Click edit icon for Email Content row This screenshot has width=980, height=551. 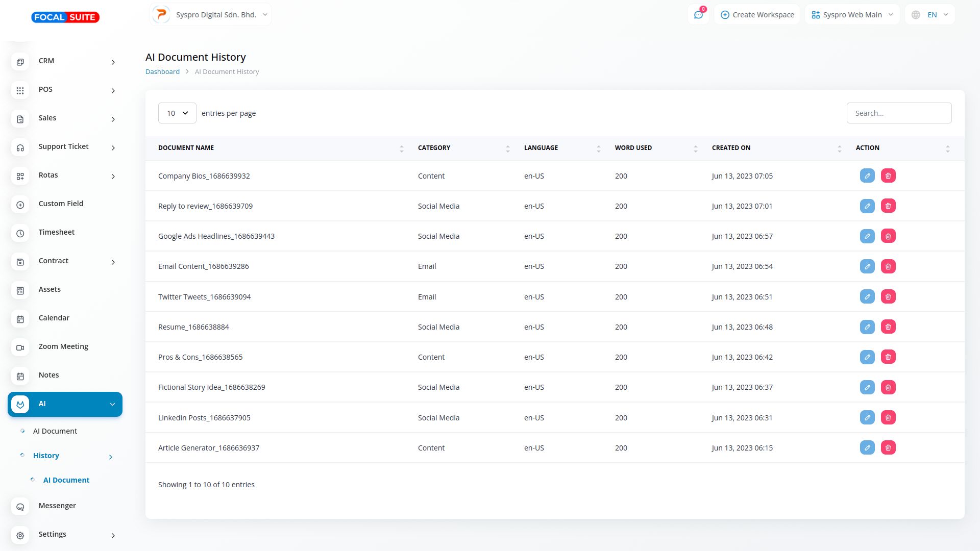point(867,266)
